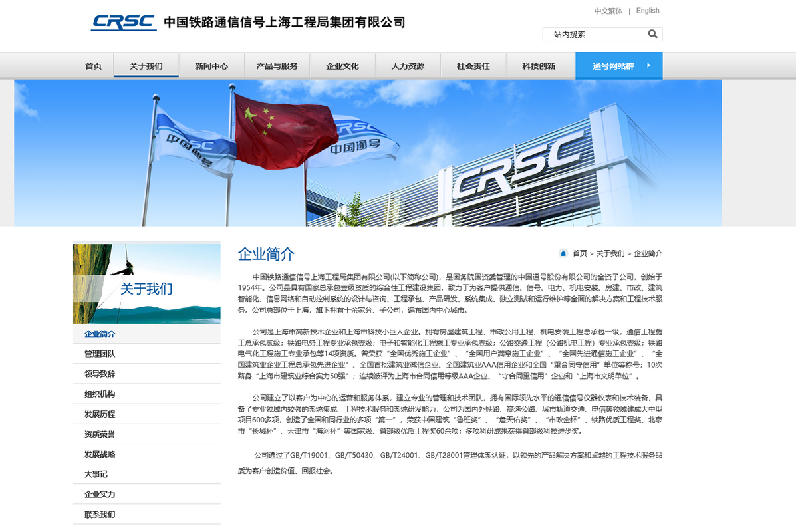
Task: Switch language to English
Action: click(x=648, y=11)
